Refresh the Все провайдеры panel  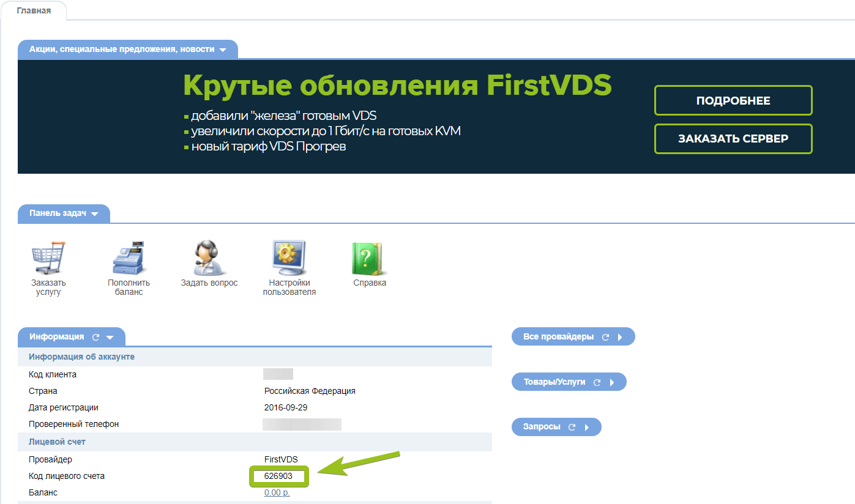click(x=605, y=337)
